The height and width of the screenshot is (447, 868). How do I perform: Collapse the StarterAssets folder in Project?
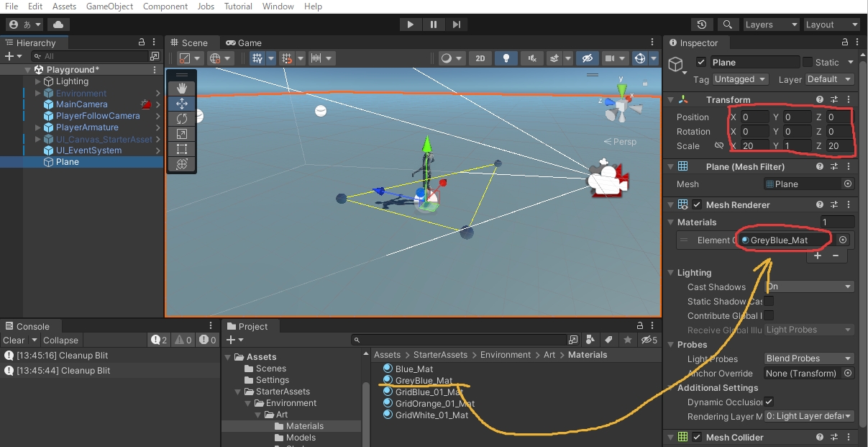coord(238,391)
